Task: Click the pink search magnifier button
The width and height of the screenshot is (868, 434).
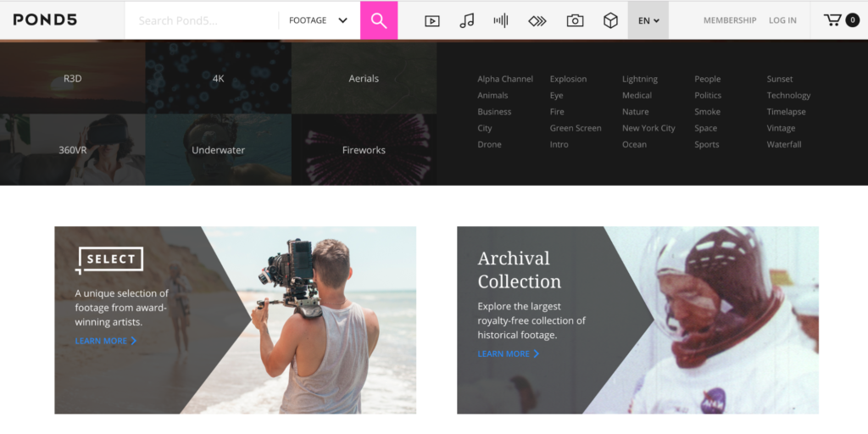Action: coord(379,20)
